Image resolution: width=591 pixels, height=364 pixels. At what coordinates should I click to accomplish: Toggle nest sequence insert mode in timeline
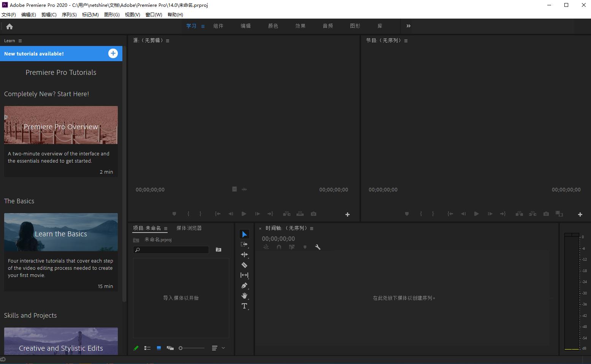click(266, 247)
